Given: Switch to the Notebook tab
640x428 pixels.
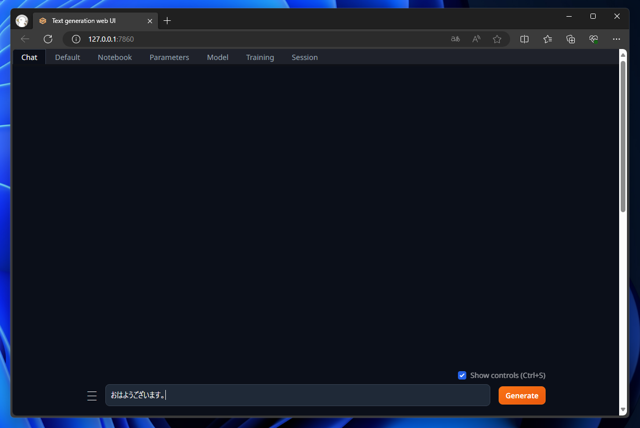Looking at the screenshot, I should click(115, 57).
